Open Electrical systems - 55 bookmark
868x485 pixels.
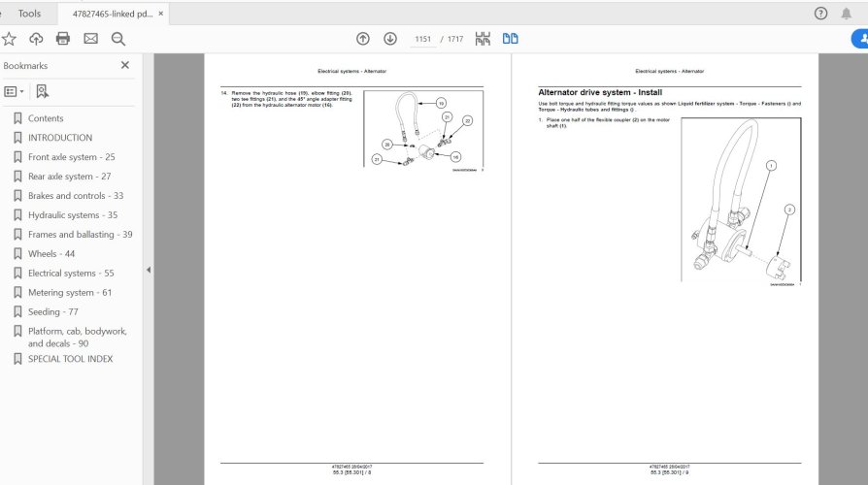click(x=71, y=274)
